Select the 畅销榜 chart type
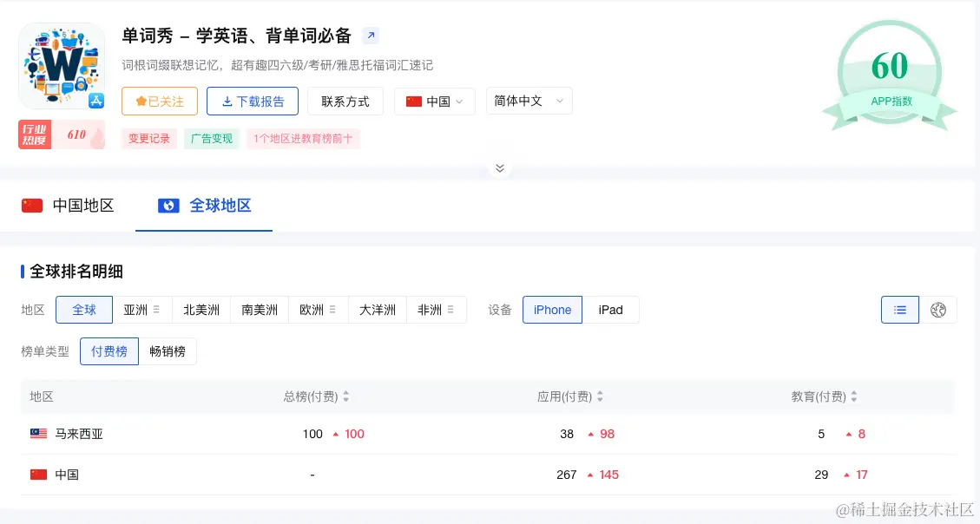The width and height of the screenshot is (980, 524). tap(168, 351)
